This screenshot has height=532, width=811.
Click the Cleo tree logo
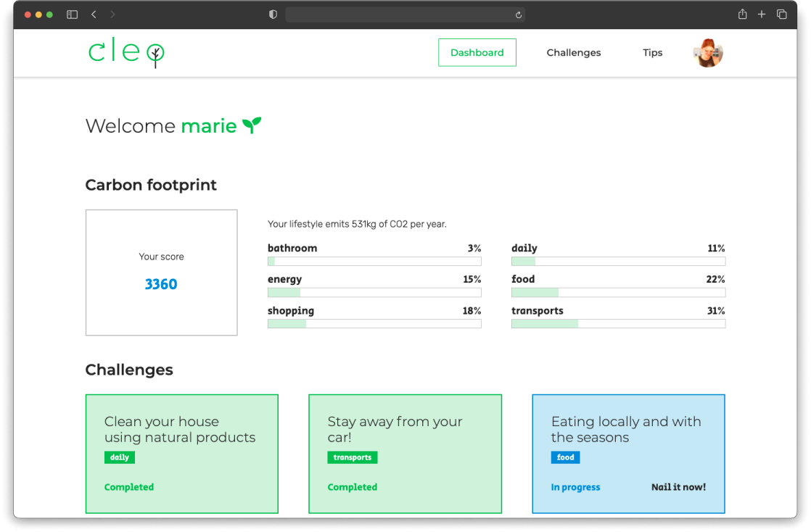pyautogui.click(x=126, y=53)
